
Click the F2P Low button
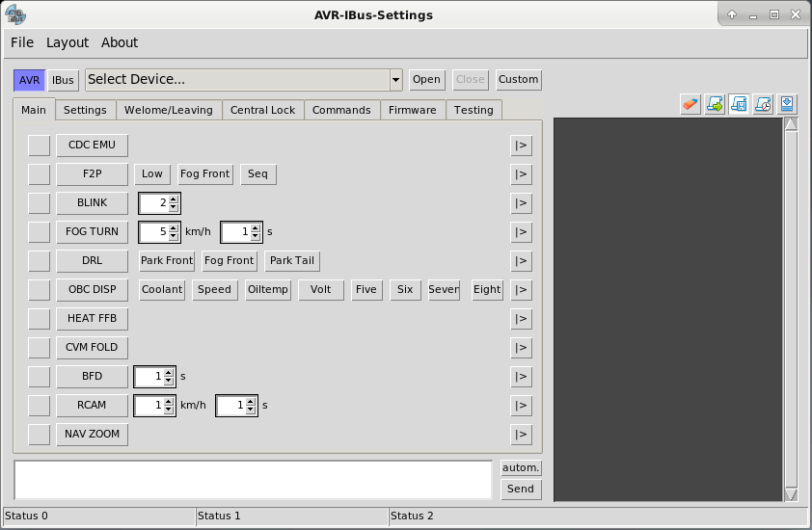click(x=152, y=174)
